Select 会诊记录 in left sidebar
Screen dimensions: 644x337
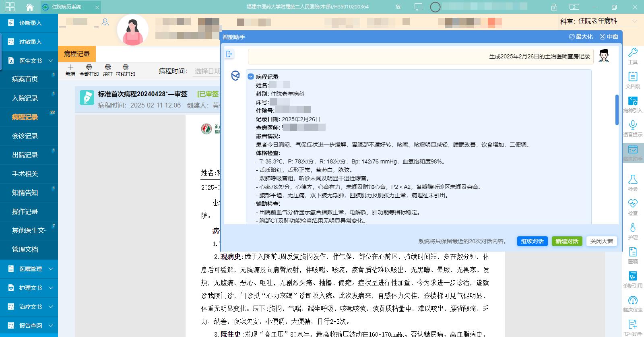click(x=25, y=136)
